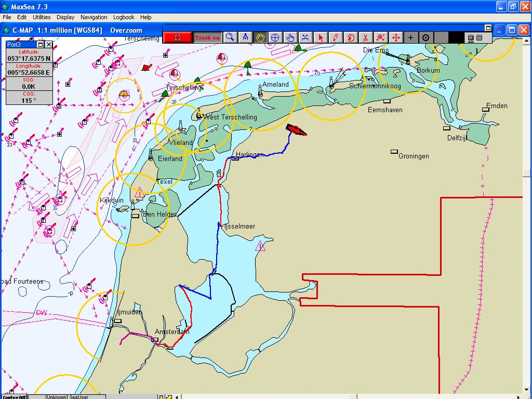Click the Kijkduin label
The height and width of the screenshot is (399, 532).
(111, 200)
